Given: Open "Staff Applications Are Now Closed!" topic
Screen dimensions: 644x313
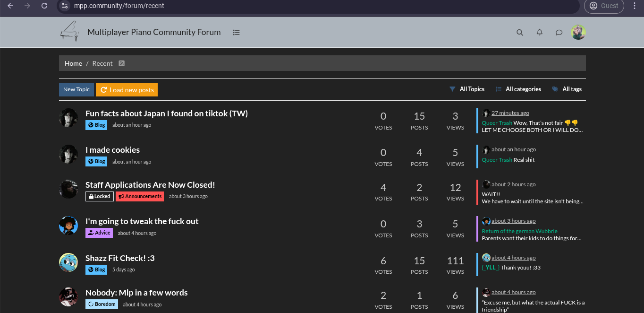Looking at the screenshot, I should coord(150,185).
